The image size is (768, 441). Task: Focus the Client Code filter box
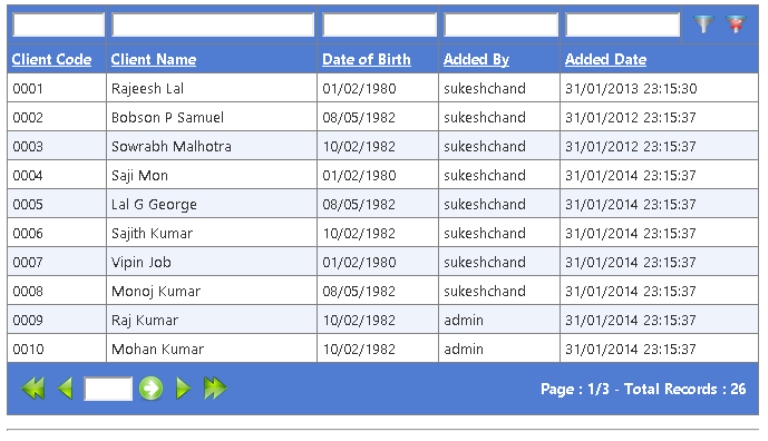coord(58,24)
